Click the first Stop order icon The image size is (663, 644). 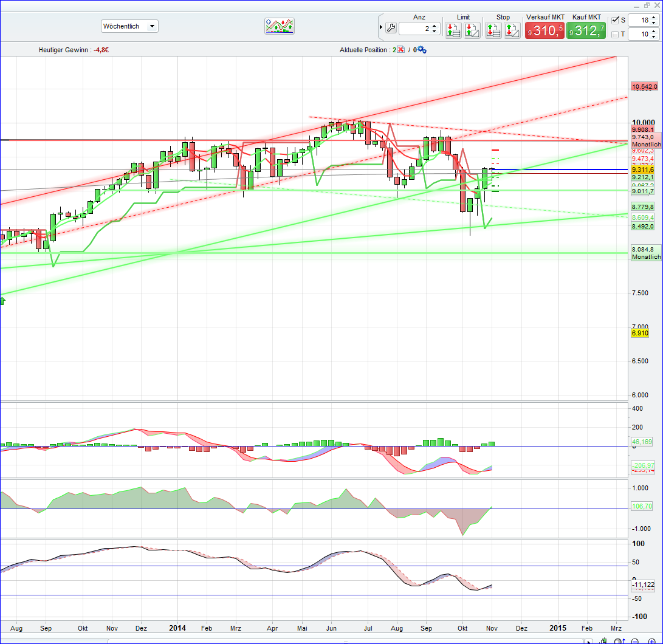pyautogui.click(x=493, y=30)
